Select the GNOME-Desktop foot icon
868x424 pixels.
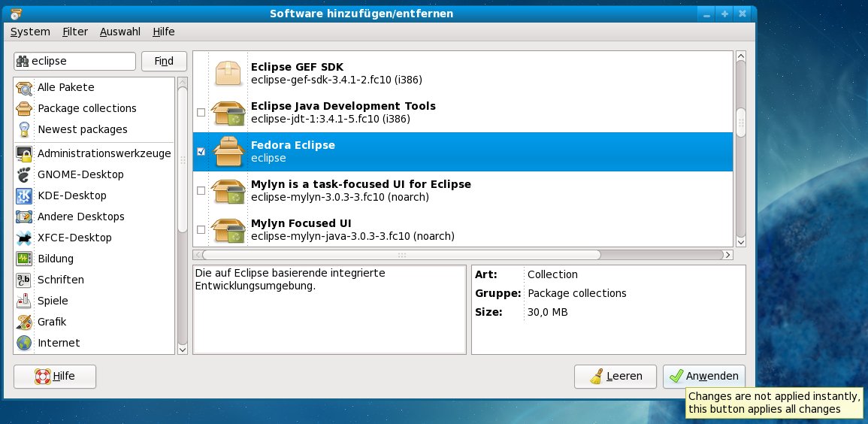coord(24,174)
